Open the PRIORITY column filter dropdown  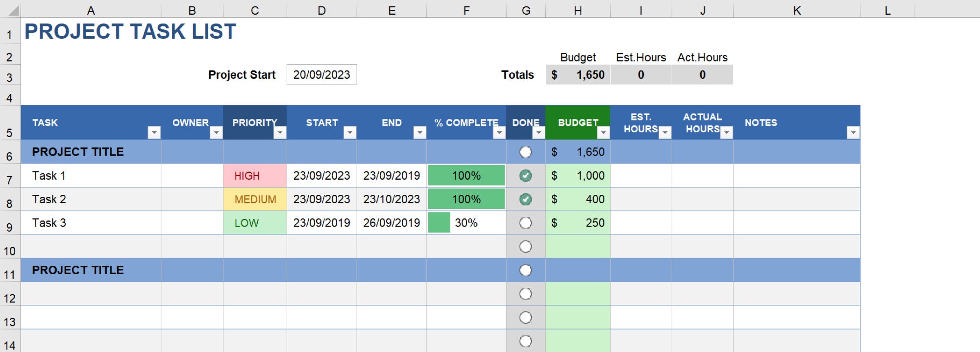pos(280,133)
